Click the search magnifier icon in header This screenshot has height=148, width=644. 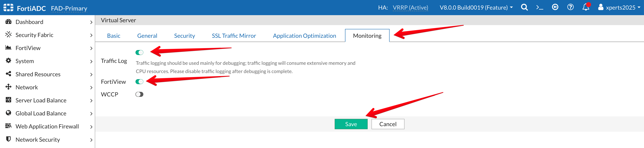pyautogui.click(x=524, y=7)
